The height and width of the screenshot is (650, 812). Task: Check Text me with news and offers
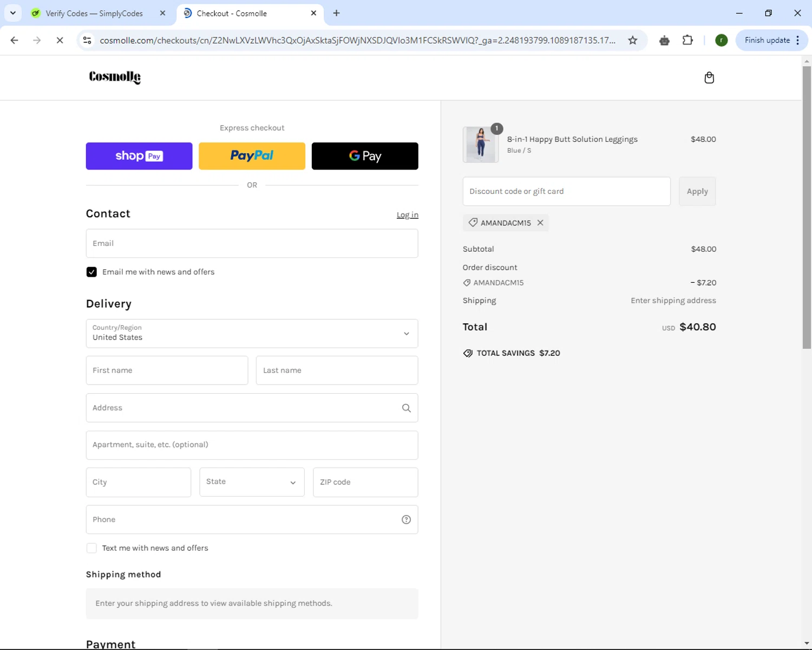tap(91, 548)
